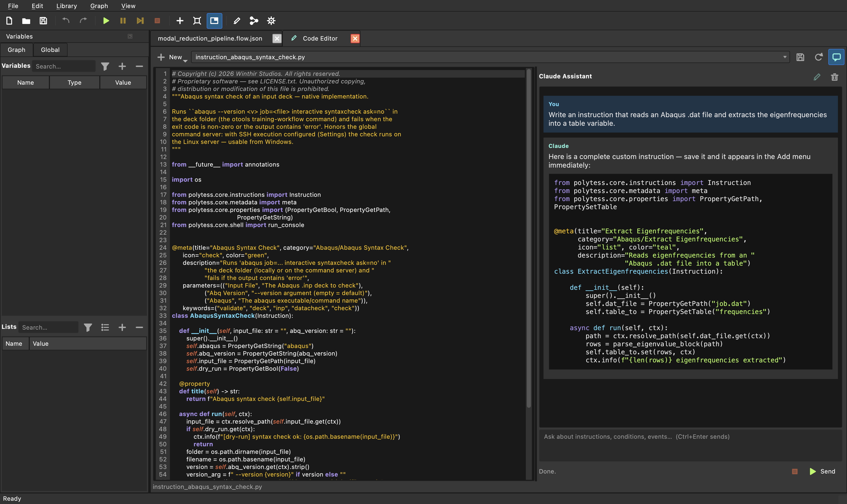
Task: Fit the graph to view
Action: click(197, 21)
